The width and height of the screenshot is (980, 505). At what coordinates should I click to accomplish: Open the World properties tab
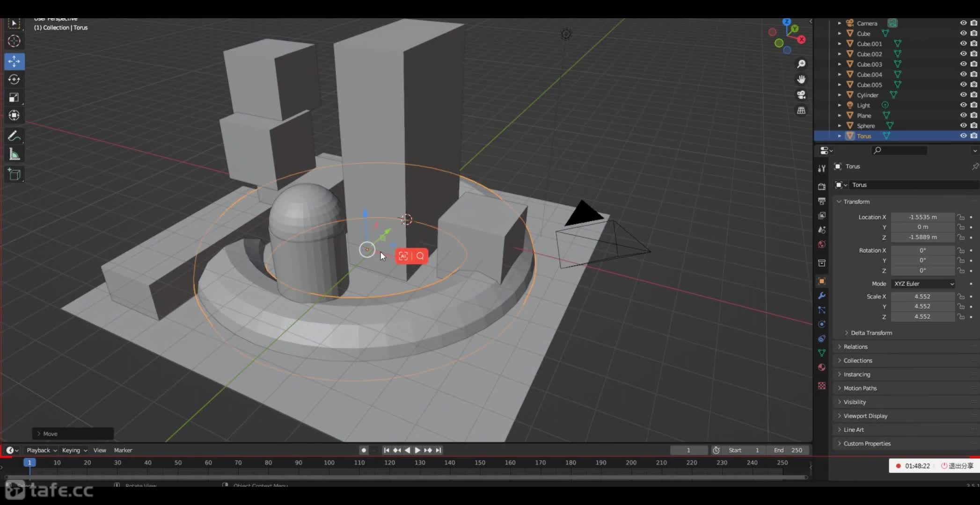821,245
